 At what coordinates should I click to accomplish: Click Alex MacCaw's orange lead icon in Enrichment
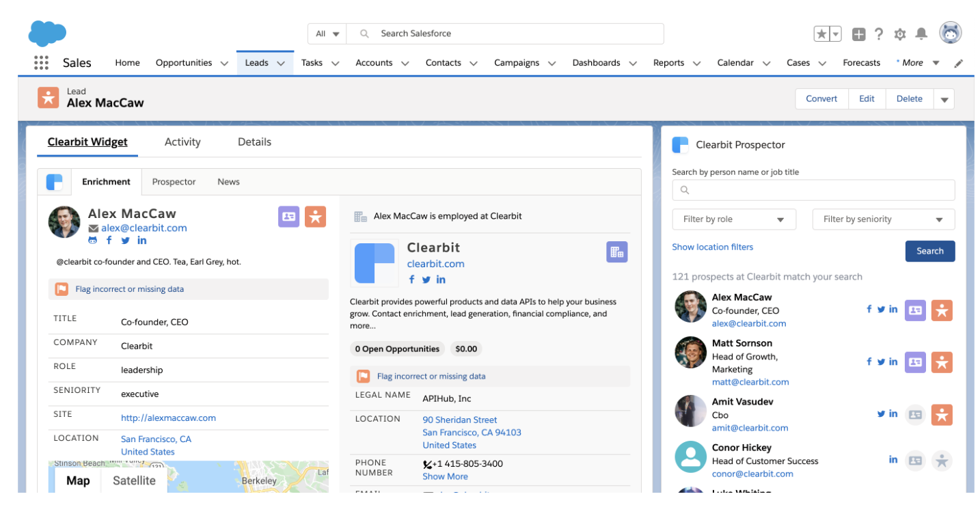coord(315,217)
